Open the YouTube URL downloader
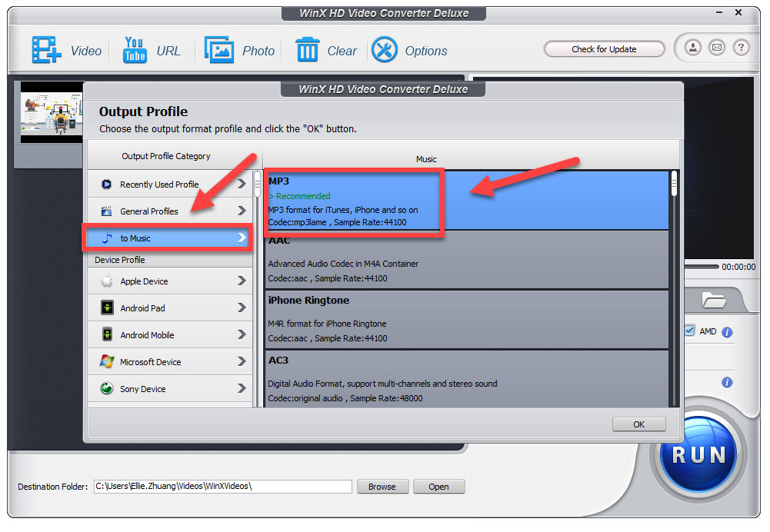The height and width of the screenshot is (532, 770). click(135, 50)
